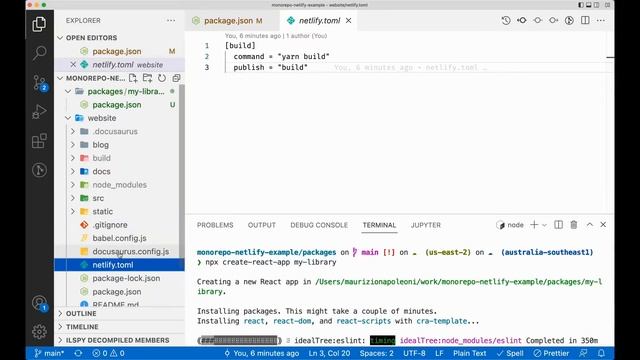Screen dimensions: 640x360
Task: Expand the blog folder
Action: (73, 144)
